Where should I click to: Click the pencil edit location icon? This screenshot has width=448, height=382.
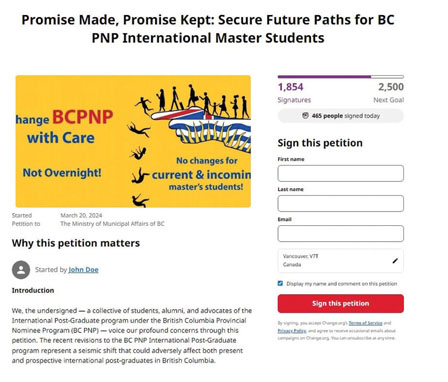tap(395, 261)
